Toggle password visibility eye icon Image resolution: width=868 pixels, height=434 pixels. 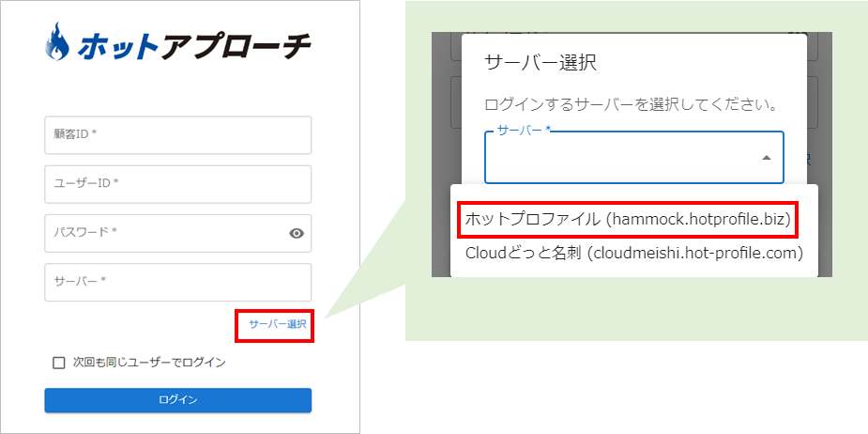pos(297,233)
